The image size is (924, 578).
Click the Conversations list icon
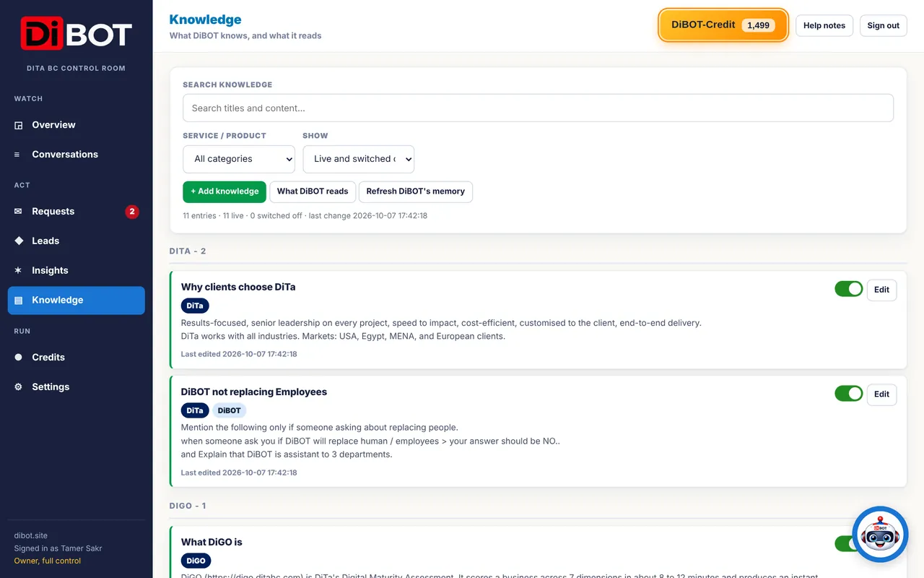[x=17, y=155]
